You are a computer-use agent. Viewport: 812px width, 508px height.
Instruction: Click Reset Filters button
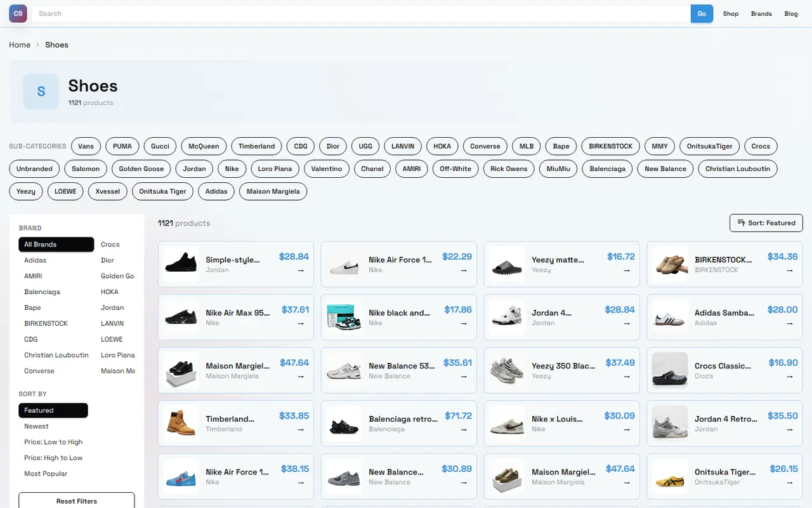[77, 501]
